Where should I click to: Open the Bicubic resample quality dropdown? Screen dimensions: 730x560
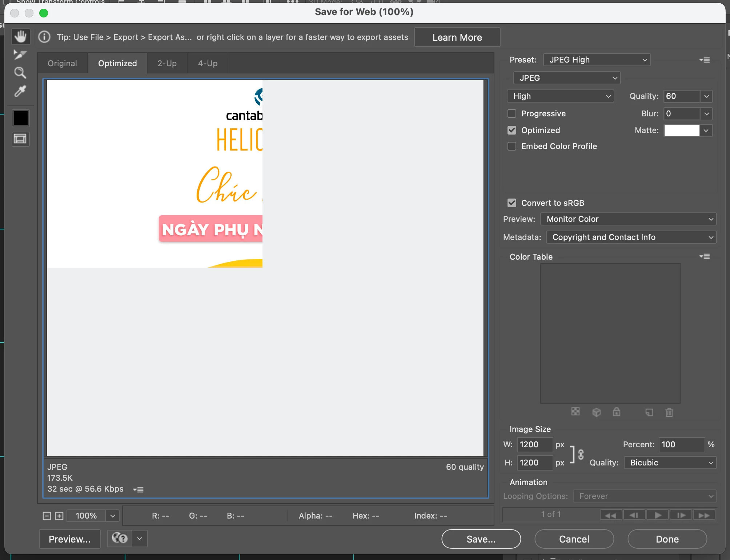tap(670, 463)
